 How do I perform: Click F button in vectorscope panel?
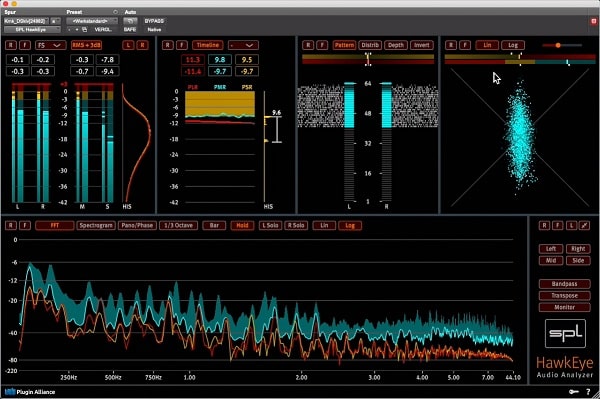[x=465, y=45]
